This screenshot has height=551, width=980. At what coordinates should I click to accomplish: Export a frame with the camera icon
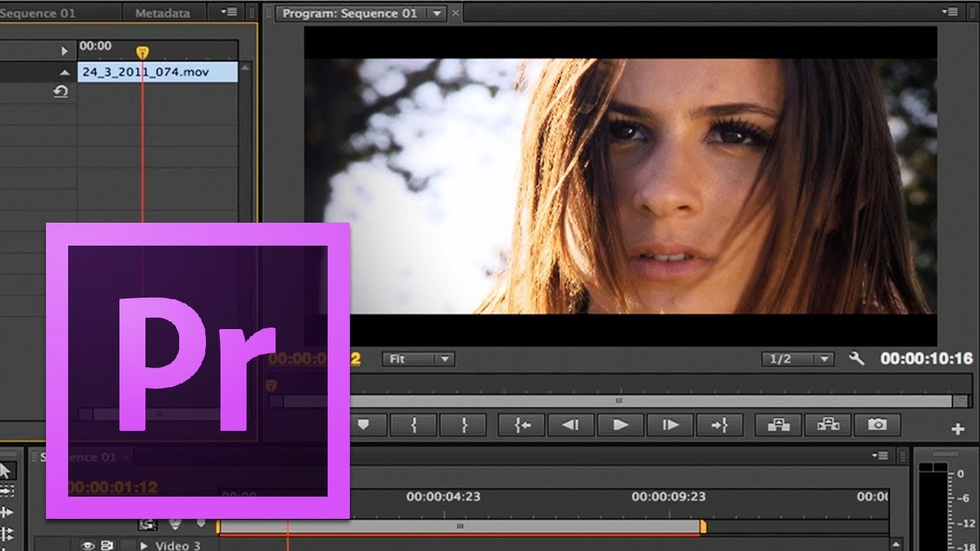877,425
